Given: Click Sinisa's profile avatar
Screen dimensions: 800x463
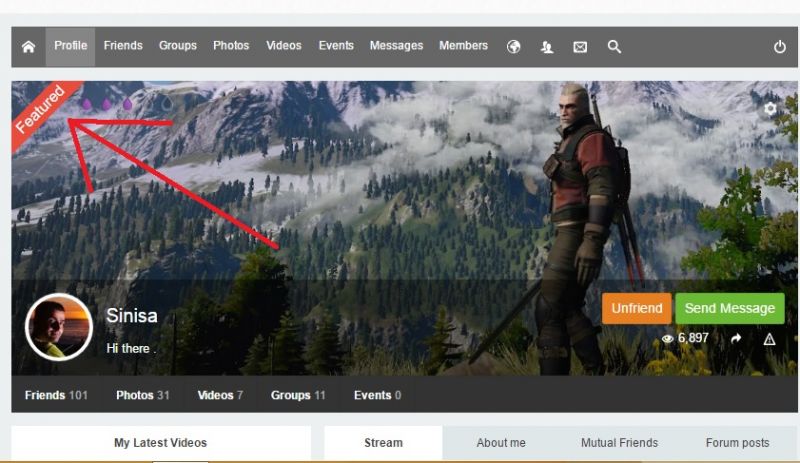Looking at the screenshot, I should pos(59,327).
